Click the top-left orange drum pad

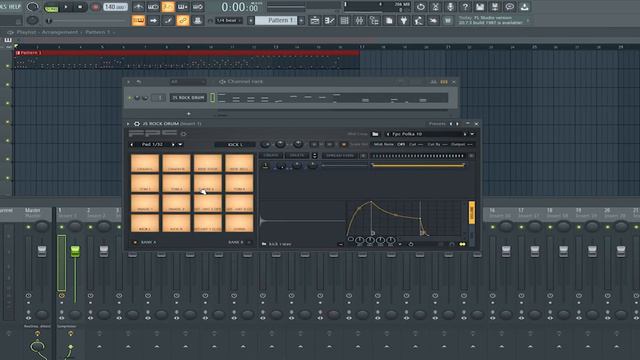click(x=145, y=163)
